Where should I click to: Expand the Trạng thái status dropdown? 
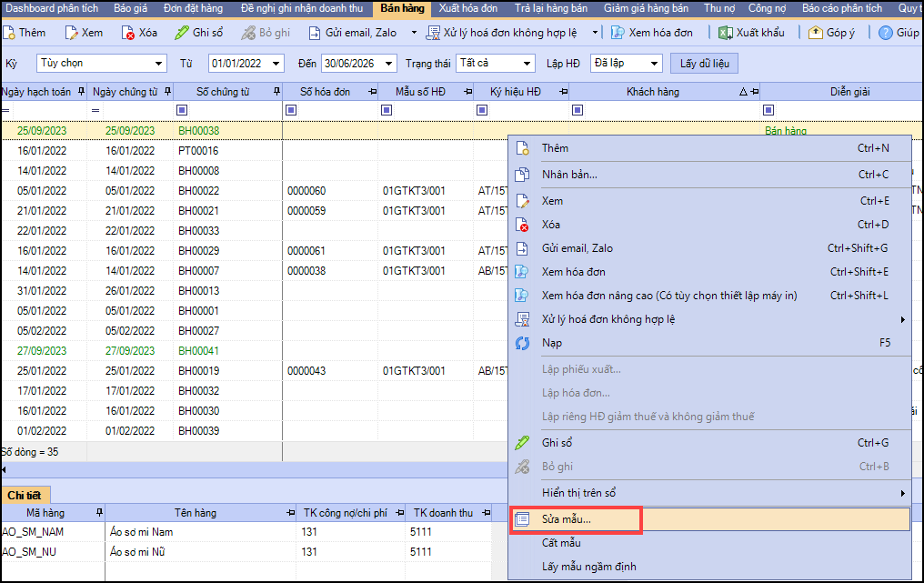click(x=526, y=64)
